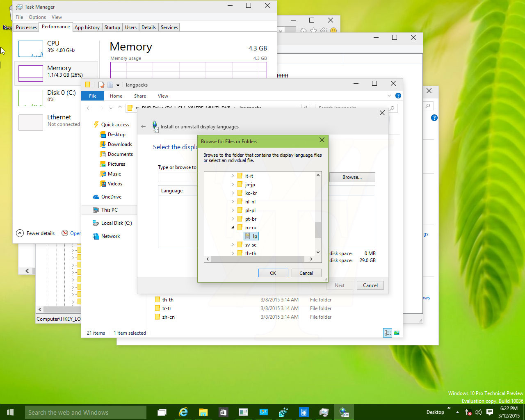
Task: Go up one folder level in Explorer
Action: (120, 108)
